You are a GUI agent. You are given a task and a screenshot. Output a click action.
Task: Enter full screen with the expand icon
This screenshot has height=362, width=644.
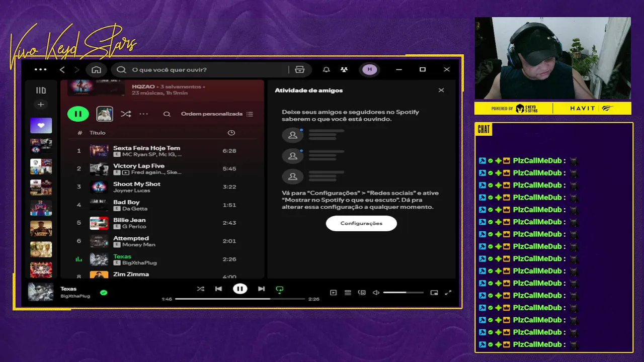pyautogui.click(x=448, y=293)
